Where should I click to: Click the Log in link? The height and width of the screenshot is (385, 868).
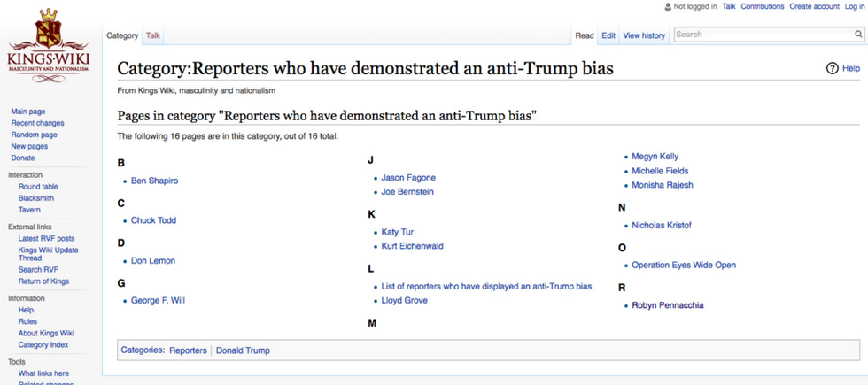coord(854,7)
